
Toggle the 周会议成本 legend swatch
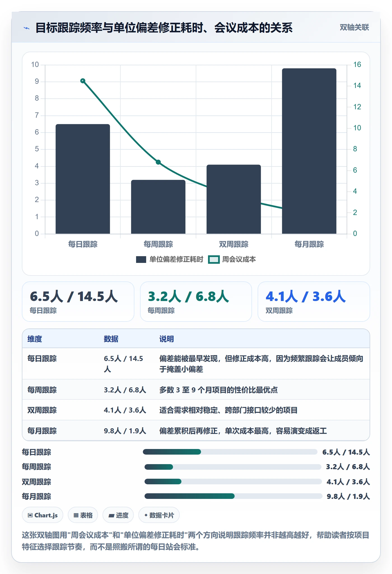[x=214, y=260]
